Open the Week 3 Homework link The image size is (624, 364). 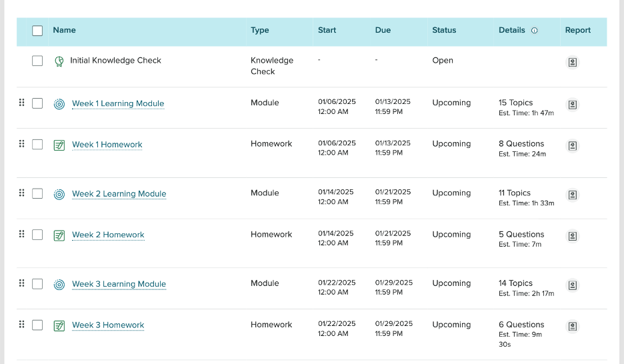pyautogui.click(x=108, y=325)
